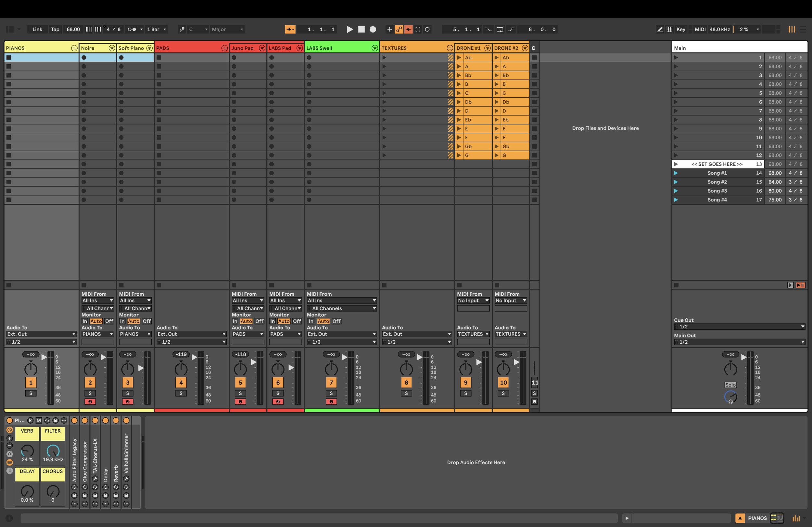Launch the Song #2 scene
812x527 pixels.
(x=676, y=182)
